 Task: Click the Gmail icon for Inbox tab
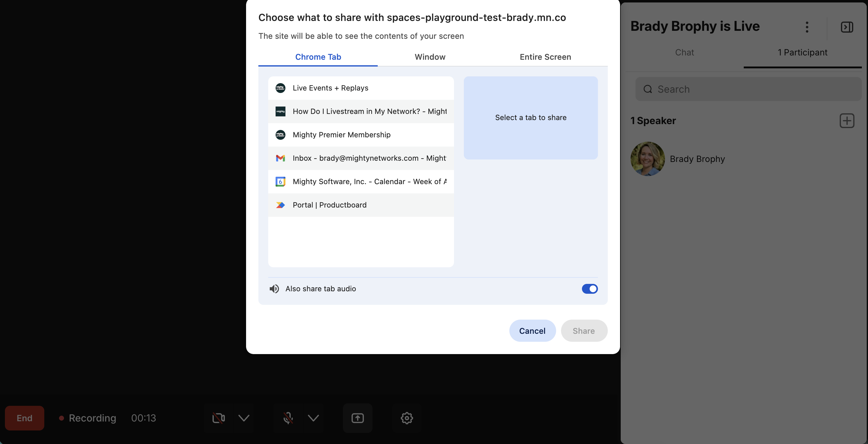280,158
